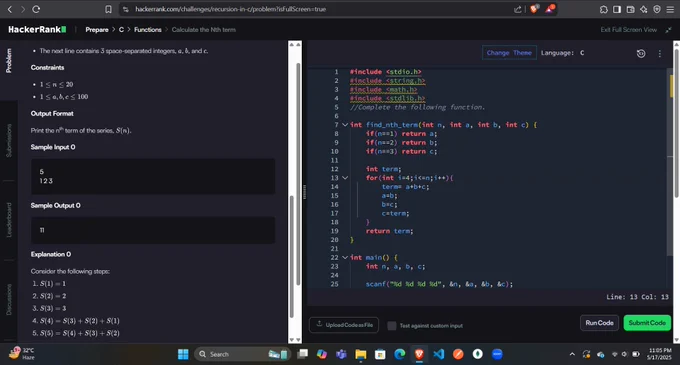Click the Sample Input 0 code box
Screen dimensions: 680x365
tap(153, 176)
